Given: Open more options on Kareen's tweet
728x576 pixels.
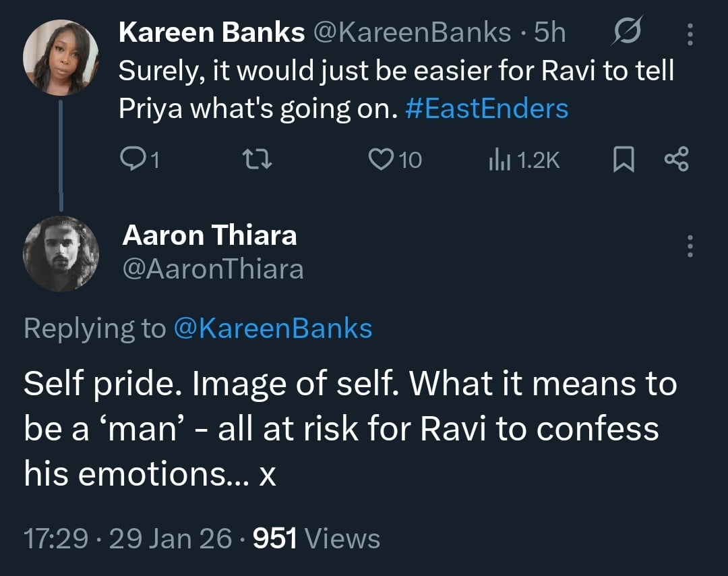Looking at the screenshot, I should [689, 33].
